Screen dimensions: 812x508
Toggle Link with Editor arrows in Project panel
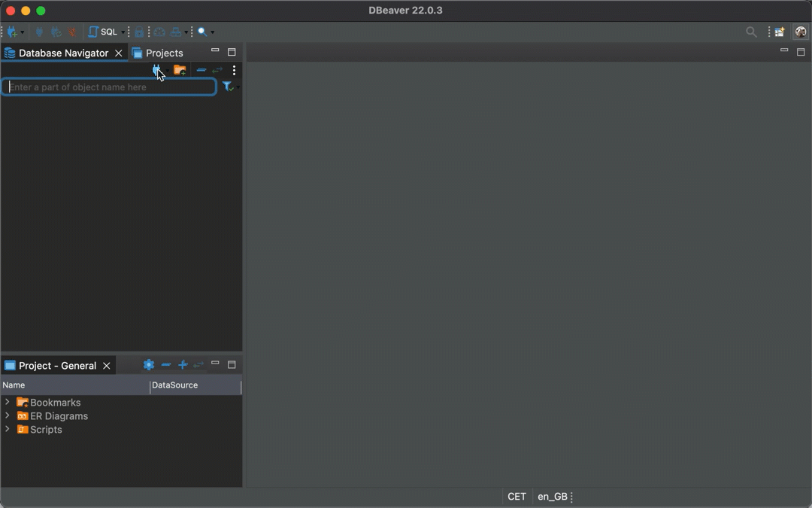pyautogui.click(x=198, y=364)
